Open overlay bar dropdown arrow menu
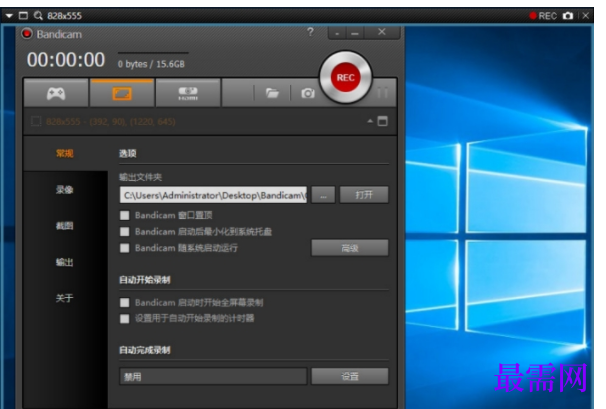The width and height of the screenshot is (606, 409). (9, 16)
